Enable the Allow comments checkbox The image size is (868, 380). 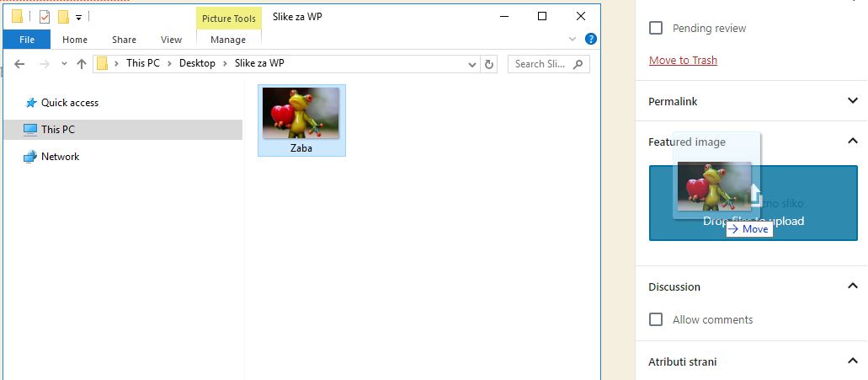coord(656,319)
